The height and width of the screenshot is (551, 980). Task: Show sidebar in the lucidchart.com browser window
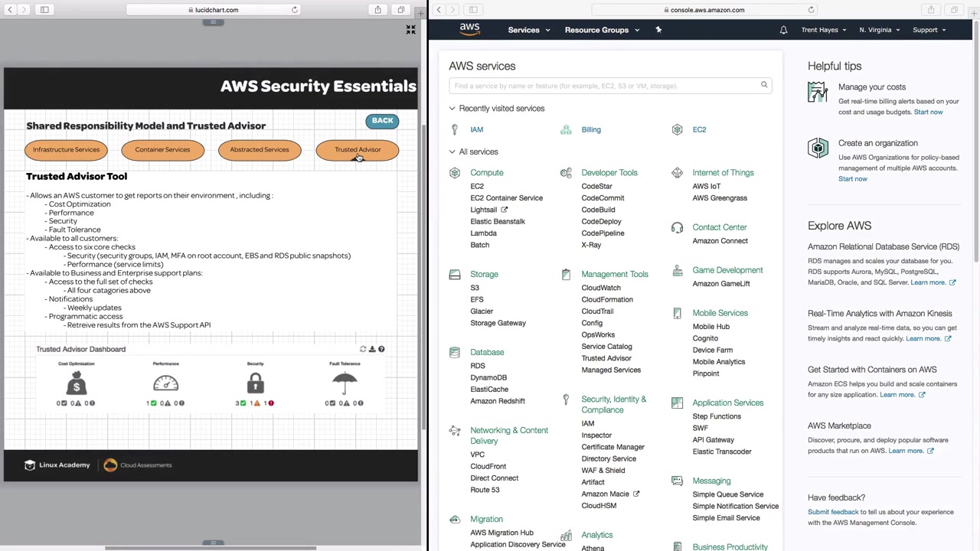44,10
